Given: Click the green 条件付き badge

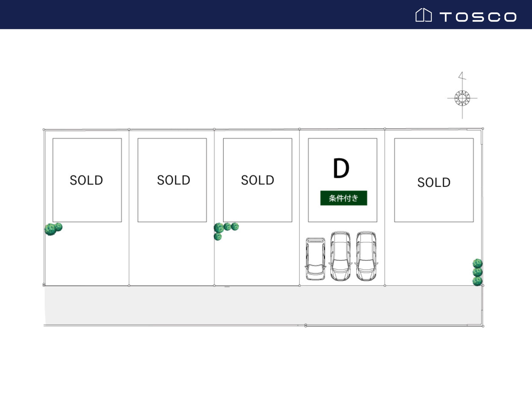Looking at the screenshot, I should pyautogui.click(x=344, y=198).
